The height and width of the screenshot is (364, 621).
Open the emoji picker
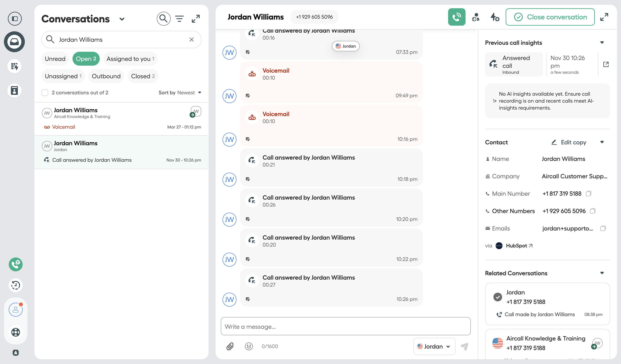(x=249, y=346)
